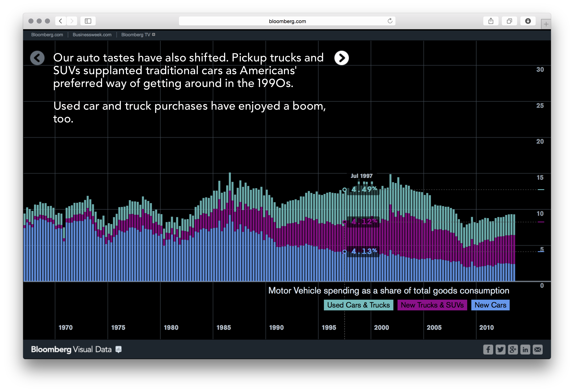Share the chart on Twitter

point(500,349)
